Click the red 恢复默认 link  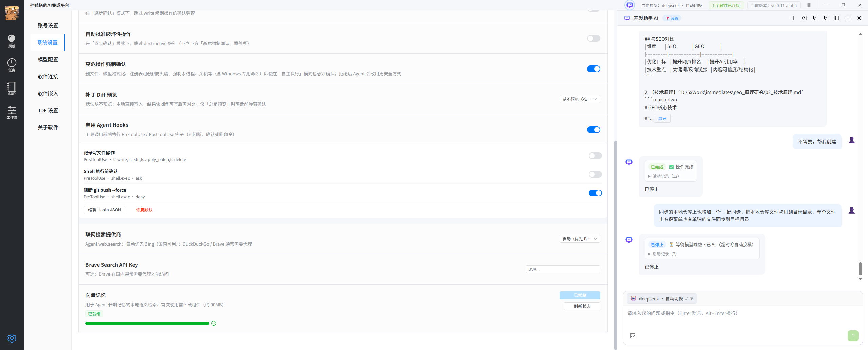coord(144,210)
